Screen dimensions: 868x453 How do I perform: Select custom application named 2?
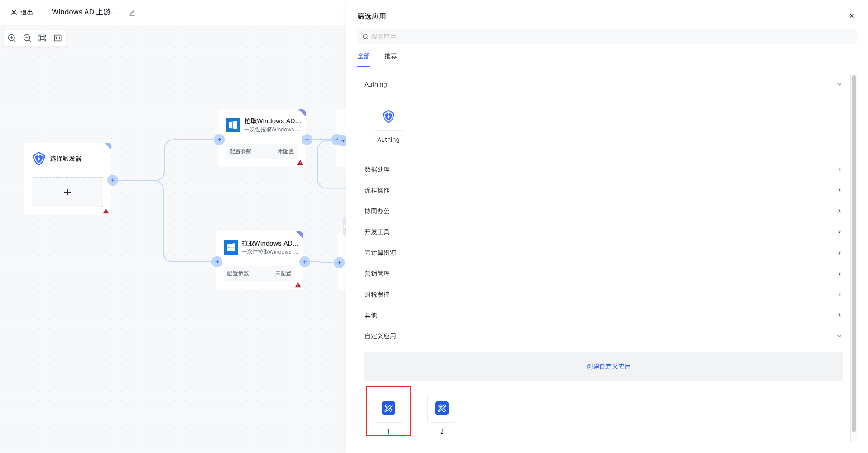pyautogui.click(x=441, y=409)
